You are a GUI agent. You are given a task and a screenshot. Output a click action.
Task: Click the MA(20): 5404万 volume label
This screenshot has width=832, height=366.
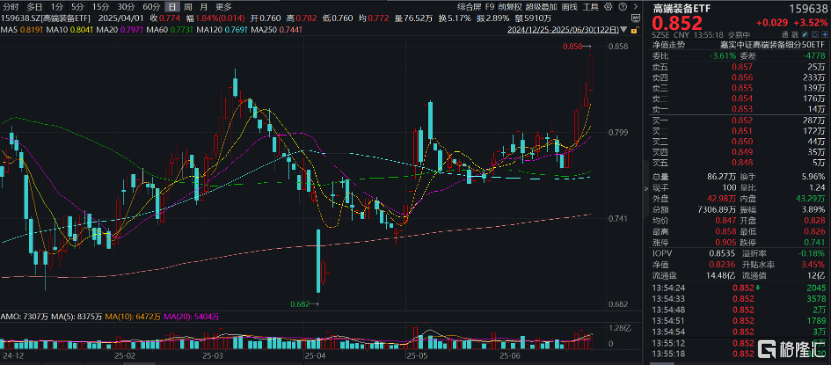(x=192, y=317)
